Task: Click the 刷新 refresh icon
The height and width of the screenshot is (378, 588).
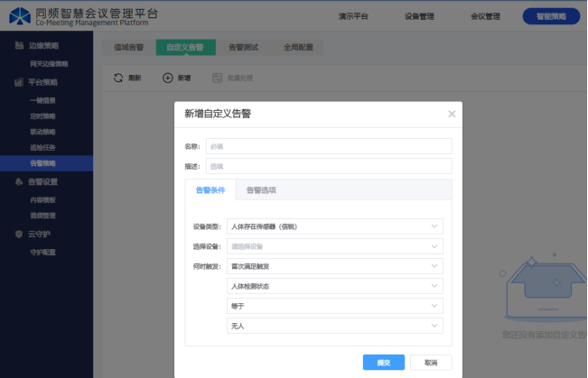Action: 117,78
